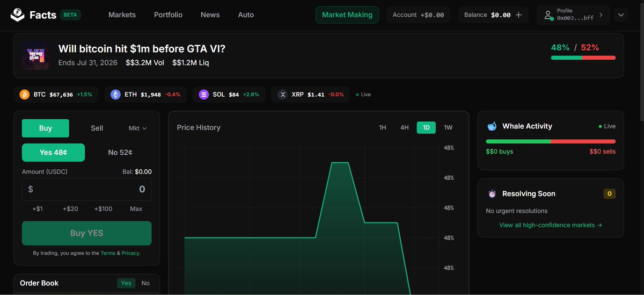The image size is (644, 295).
Task: Expand the Profile chevron arrow
Action: [x=601, y=15]
